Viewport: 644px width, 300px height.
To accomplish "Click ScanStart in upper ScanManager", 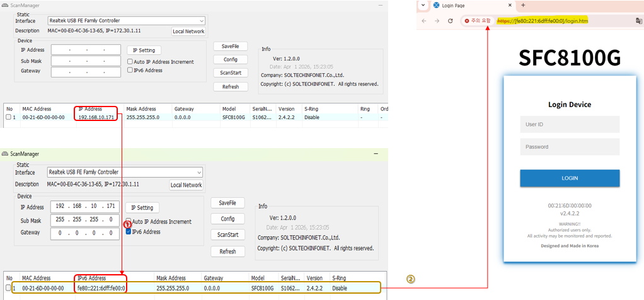I will [x=231, y=72].
